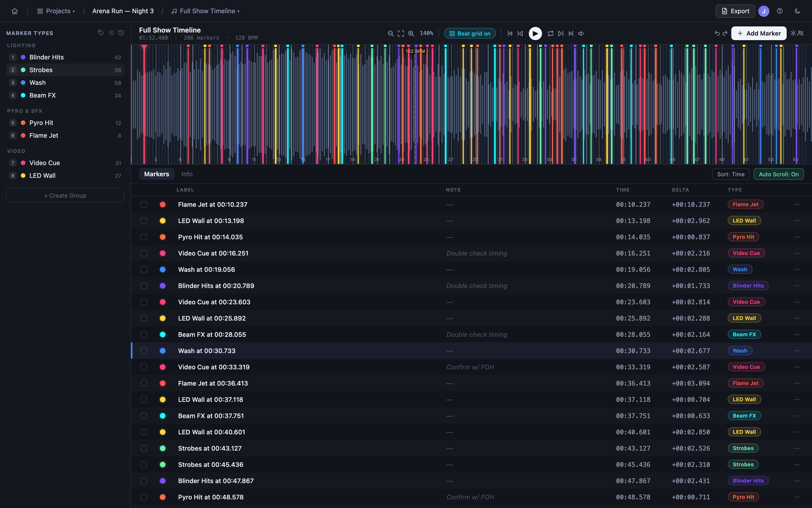This screenshot has height=508, width=812.
Task: Fit timeline to screen
Action: tap(401, 33)
